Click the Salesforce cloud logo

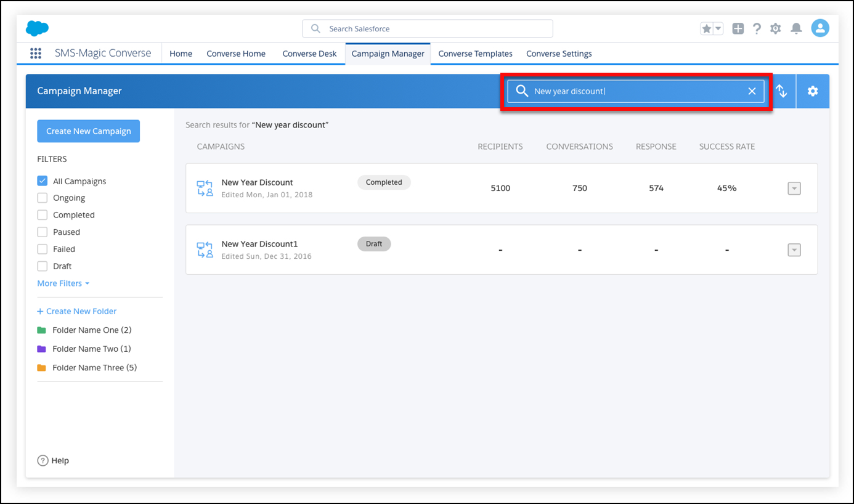38,28
